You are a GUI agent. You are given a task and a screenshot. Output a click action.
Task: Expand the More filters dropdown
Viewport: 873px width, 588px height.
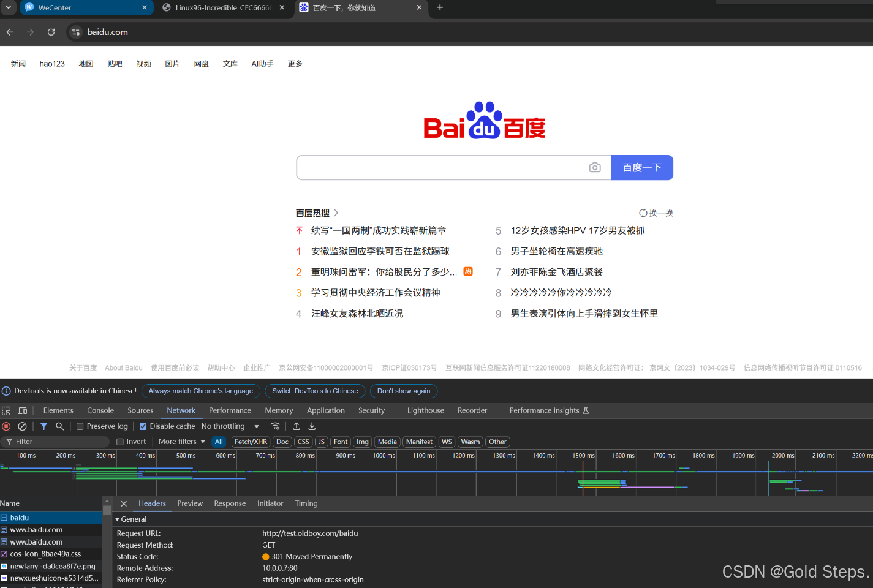coord(182,442)
